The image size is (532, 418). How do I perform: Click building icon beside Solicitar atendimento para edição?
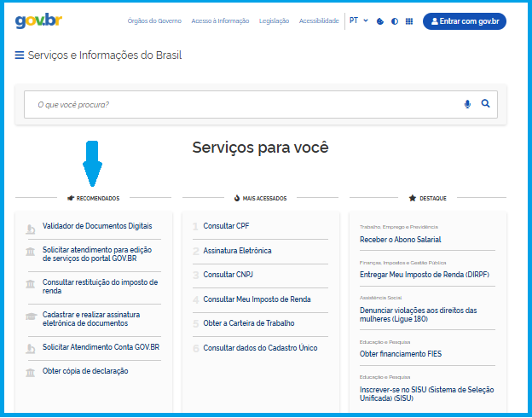pos(30,252)
